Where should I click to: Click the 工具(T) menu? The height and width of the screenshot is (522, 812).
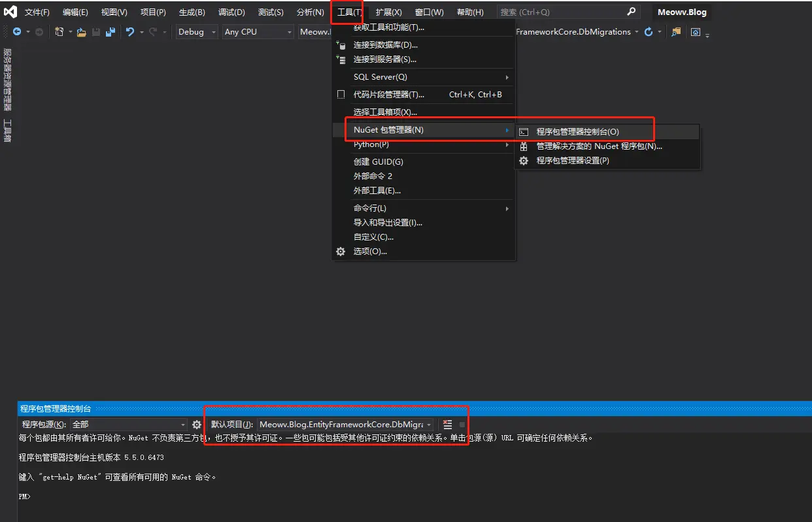tap(349, 12)
